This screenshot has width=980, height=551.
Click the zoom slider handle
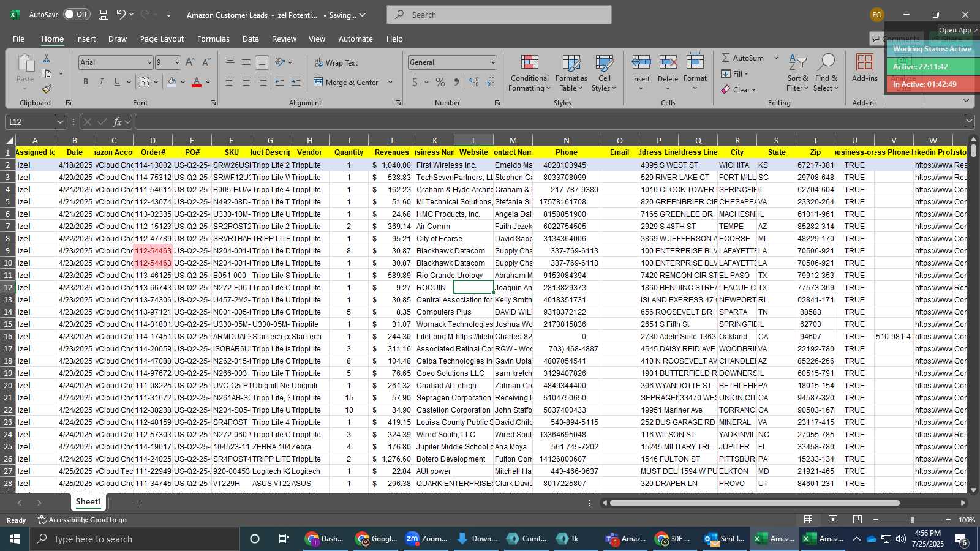point(912,520)
